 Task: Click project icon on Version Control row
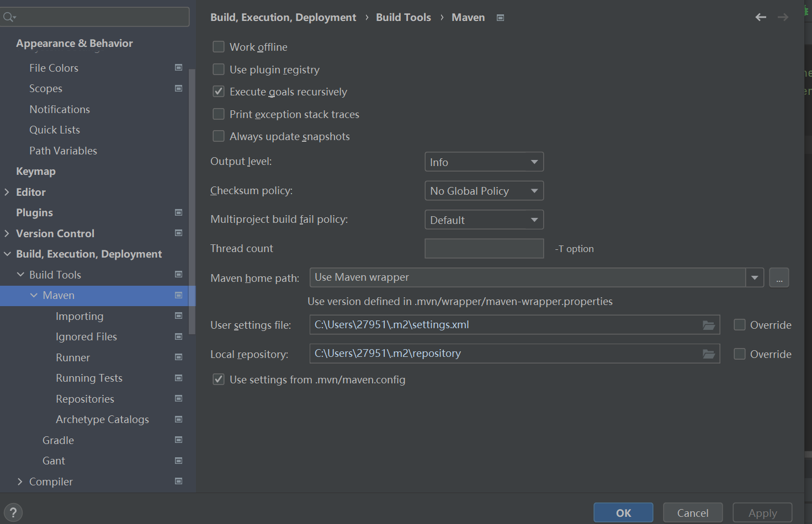point(178,233)
